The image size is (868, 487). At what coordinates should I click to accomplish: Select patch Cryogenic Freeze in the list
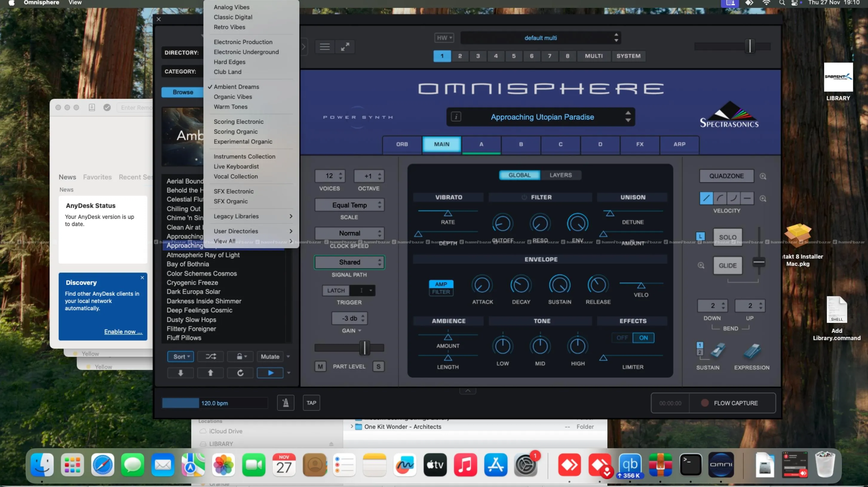192,282
